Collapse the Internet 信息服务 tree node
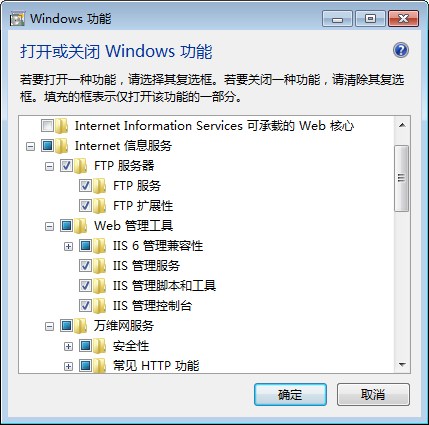Screen dimensions: 429x425 coord(30,146)
